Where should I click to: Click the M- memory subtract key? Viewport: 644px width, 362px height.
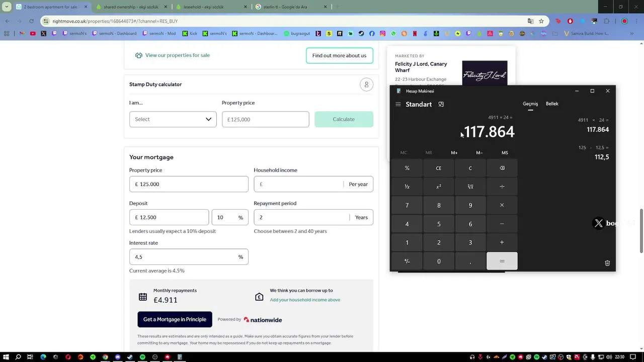coord(479,152)
